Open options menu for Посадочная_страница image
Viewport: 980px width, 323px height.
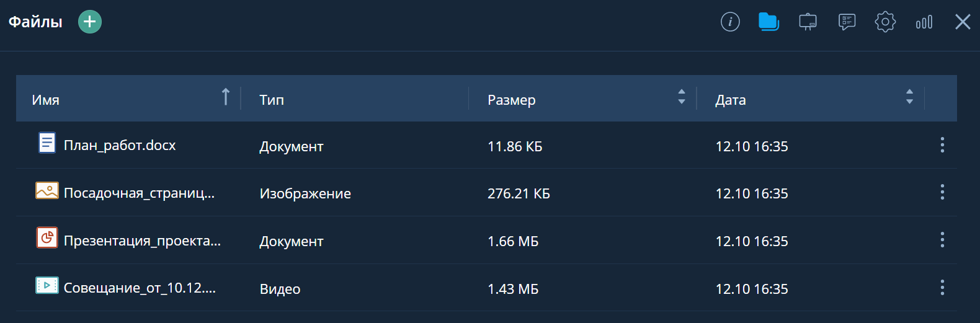pyautogui.click(x=942, y=192)
